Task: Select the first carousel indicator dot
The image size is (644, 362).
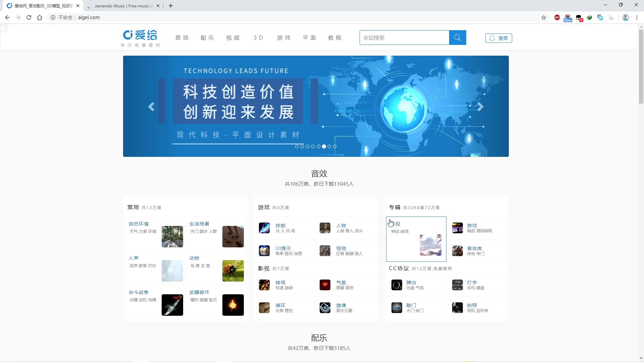Action: pos(297,146)
